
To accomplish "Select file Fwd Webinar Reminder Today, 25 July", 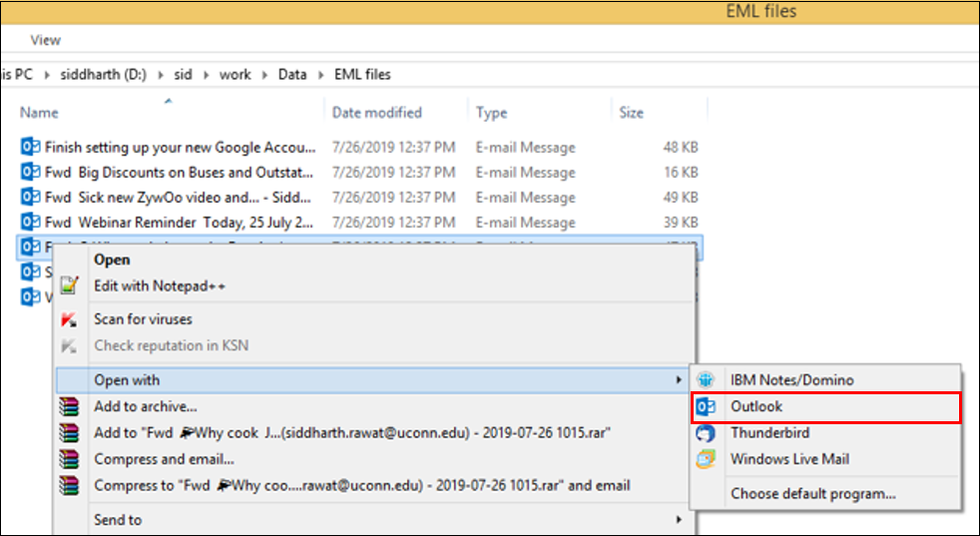I will (x=180, y=223).
